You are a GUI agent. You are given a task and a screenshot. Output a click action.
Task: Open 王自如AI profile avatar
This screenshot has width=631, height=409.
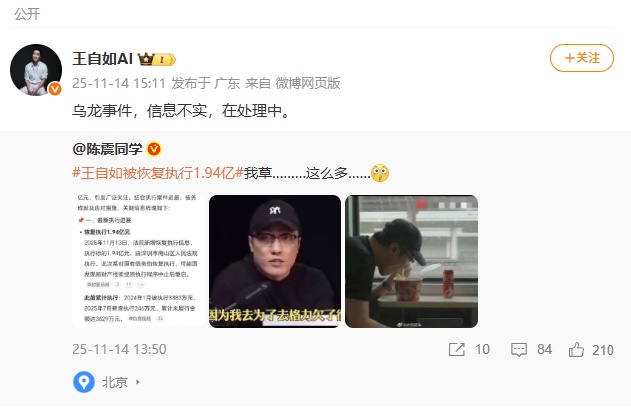pyautogui.click(x=36, y=70)
